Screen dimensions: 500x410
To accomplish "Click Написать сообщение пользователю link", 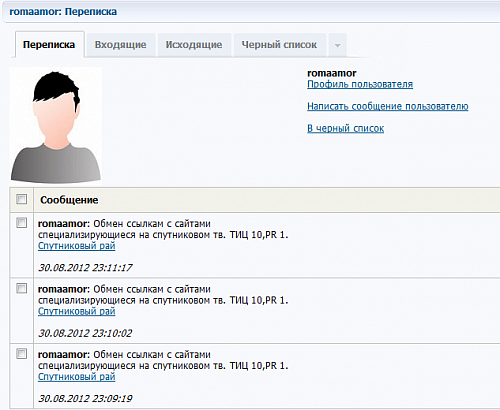I will 388,106.
